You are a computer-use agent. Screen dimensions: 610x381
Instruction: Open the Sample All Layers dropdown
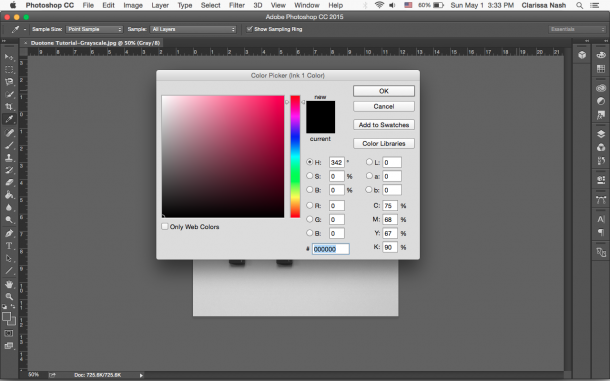[x=193, y=29]
